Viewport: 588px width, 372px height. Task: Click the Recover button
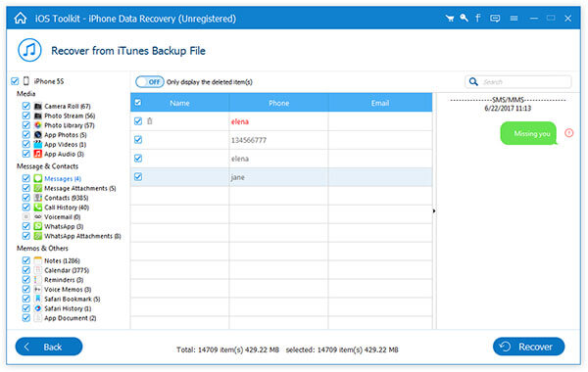[529, 347]
